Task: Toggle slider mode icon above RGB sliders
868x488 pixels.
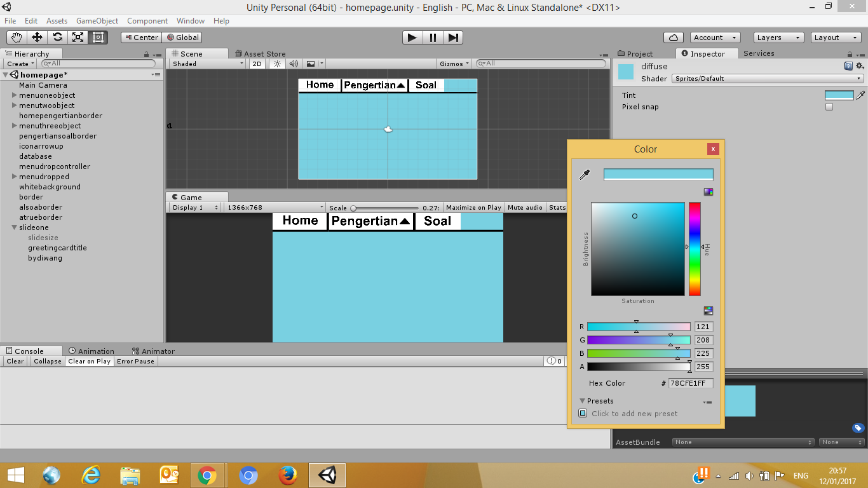Action: pos(709,311)
